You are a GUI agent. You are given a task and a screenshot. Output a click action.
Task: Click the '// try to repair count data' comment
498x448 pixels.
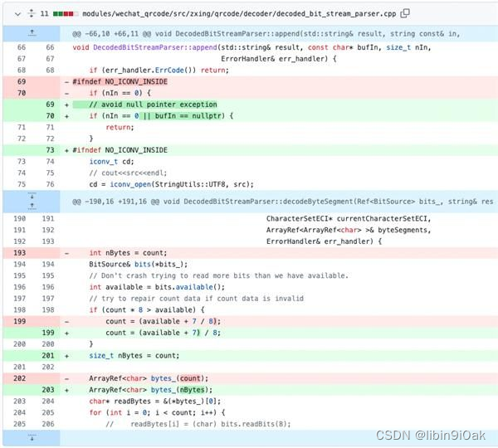tap(196, 299)
